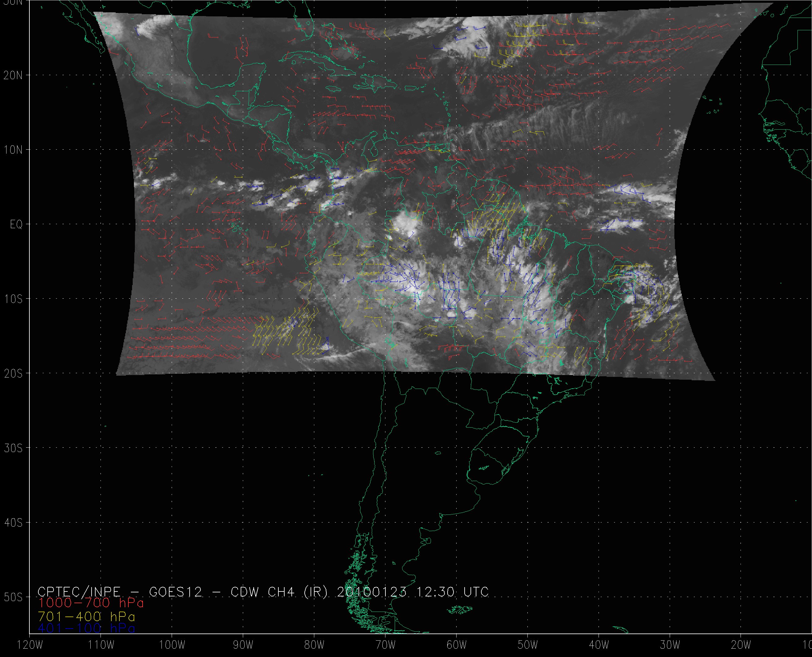Click the yellow 701-400 hPa legend label
Image resolution: width=812 pixels, height=657 pixels.
point(86,616)
